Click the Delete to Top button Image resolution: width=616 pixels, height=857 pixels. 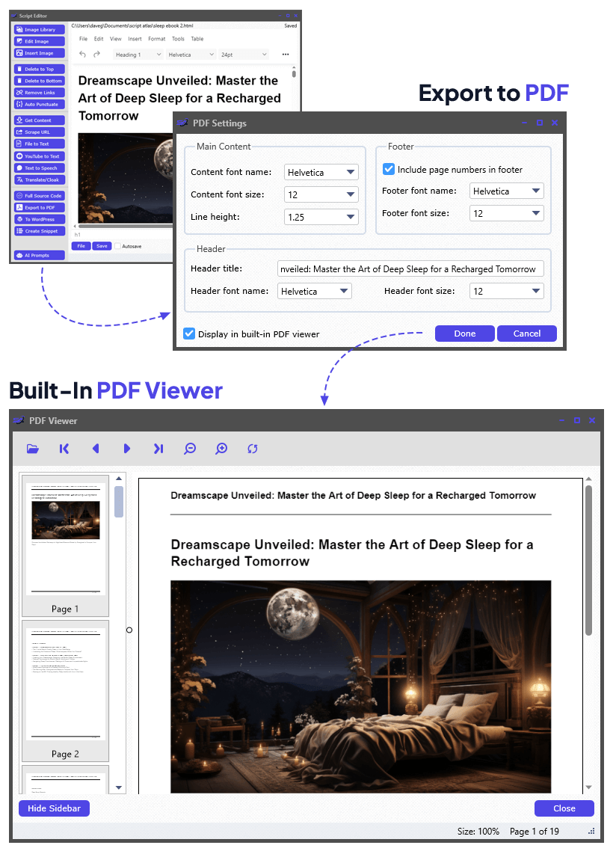(40, 70)
